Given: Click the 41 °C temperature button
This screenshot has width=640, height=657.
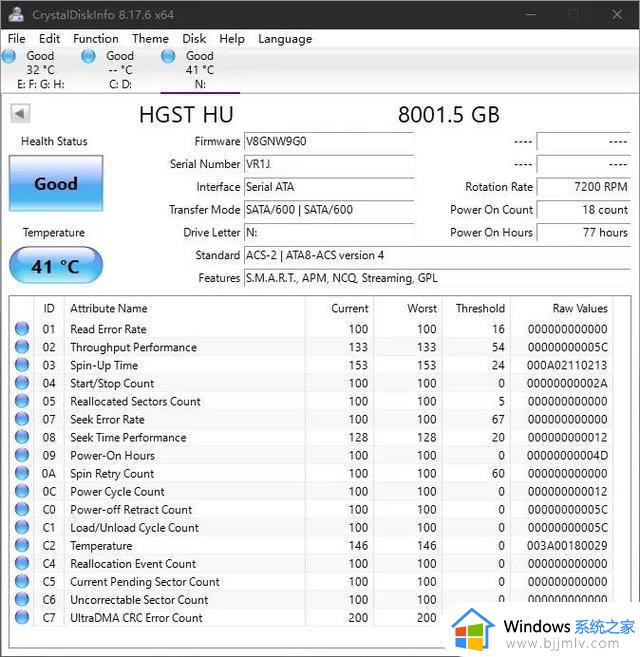Looking at the screenshot, I should point(56,265).
